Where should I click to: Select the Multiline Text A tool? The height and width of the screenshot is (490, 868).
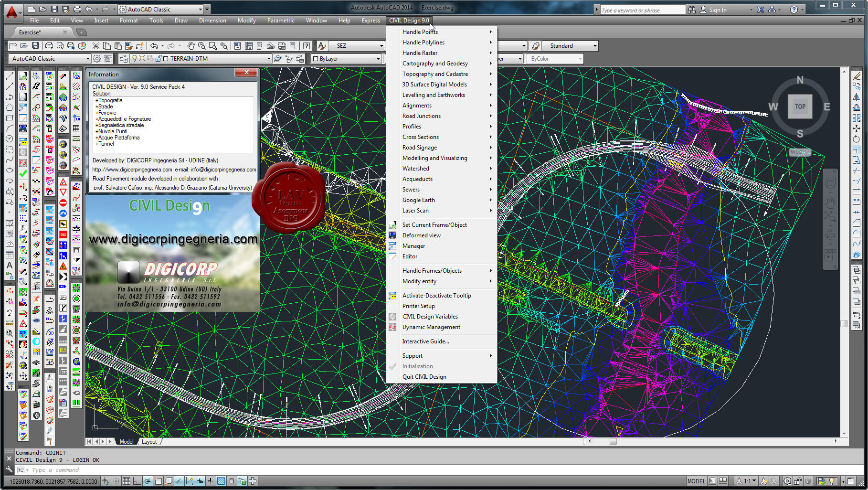tap(10, 265)
